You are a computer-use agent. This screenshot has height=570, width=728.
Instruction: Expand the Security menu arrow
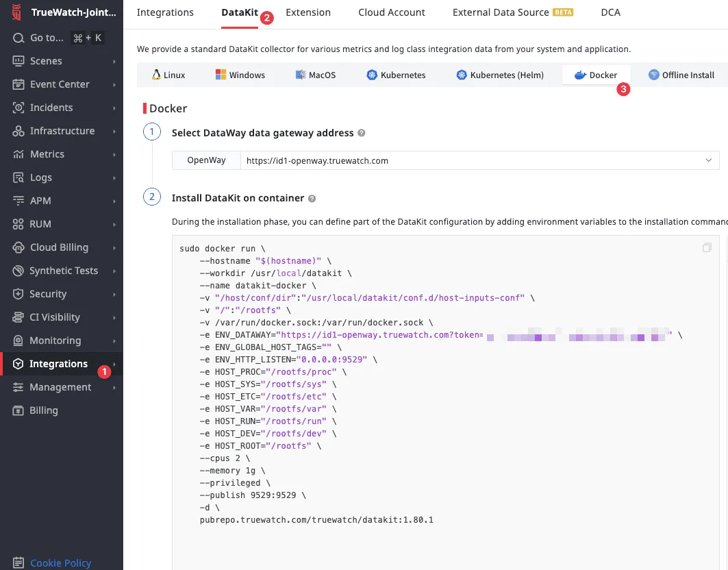[114, 294]
